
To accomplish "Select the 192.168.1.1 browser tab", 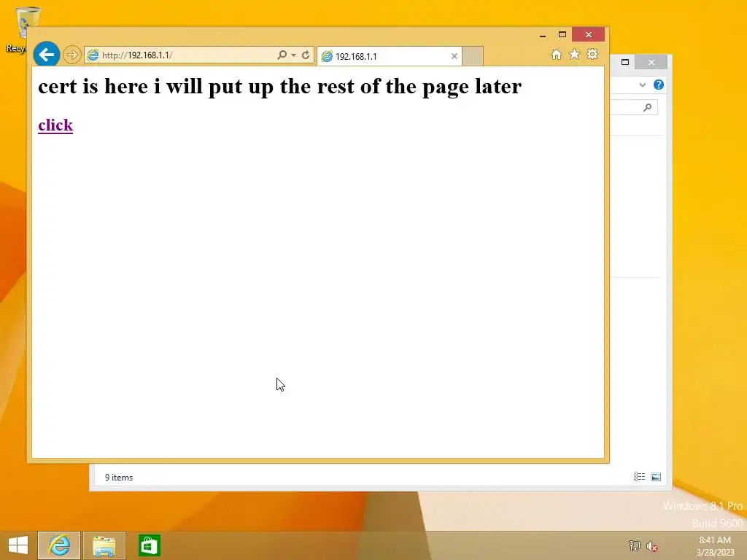I will (x=389, y=56).
